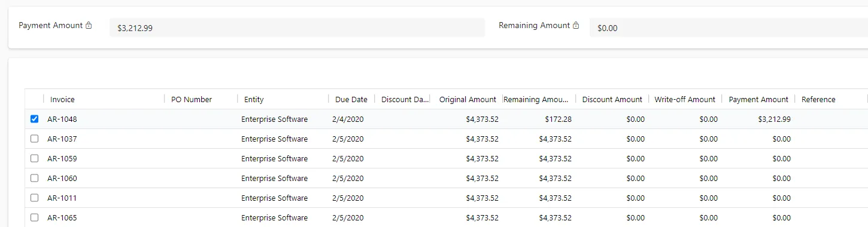
Task: Select invoice number AR-1065
Action: (62, 217)
